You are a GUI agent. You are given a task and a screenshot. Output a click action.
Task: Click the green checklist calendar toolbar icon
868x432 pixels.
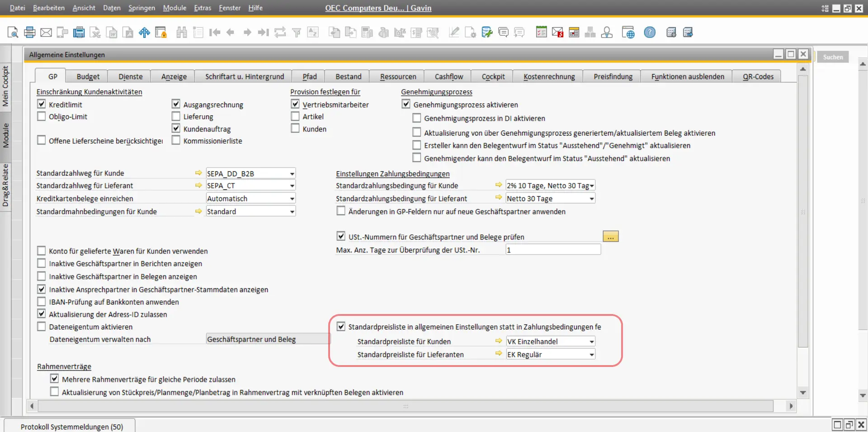point(541,33)
